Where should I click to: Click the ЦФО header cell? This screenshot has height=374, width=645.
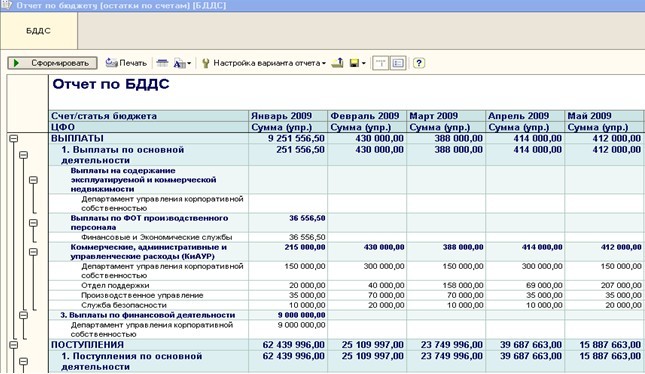(x=149, y=127)
